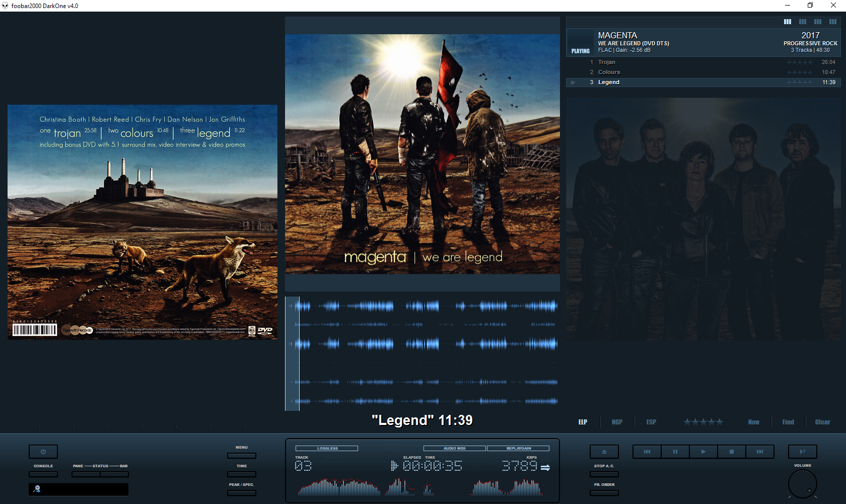Skip to next track
Screen dimensions: 846x504
click(x=760, y=452)
